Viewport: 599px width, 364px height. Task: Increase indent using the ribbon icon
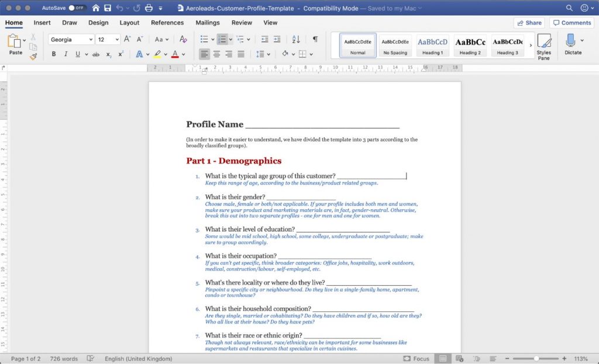coord(277,39)
